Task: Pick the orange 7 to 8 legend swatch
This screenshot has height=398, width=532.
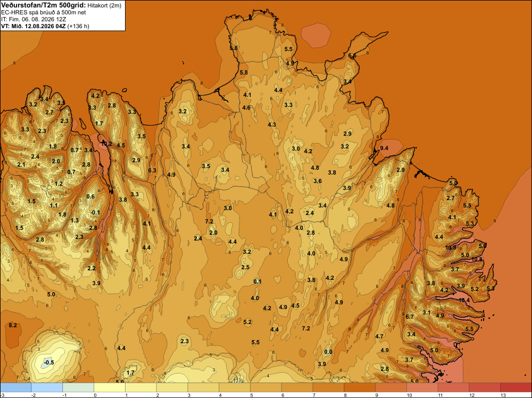Action: tap(328, 387)
